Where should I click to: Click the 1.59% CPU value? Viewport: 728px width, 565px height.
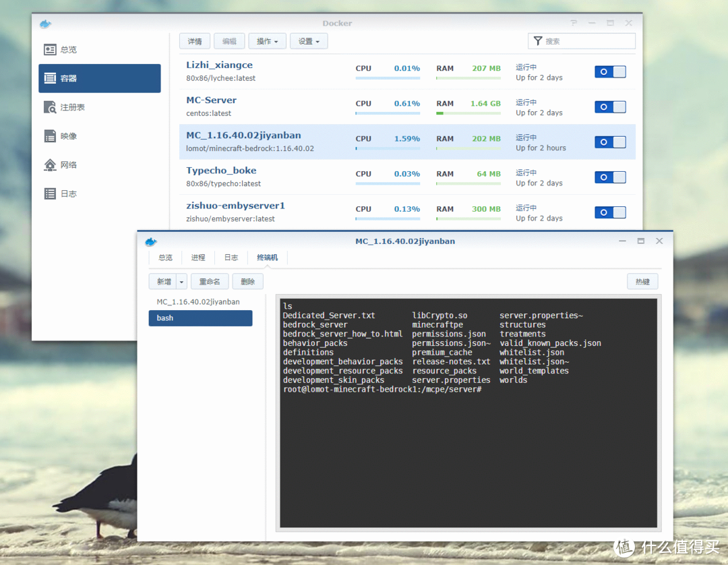[x=407, y=139]
